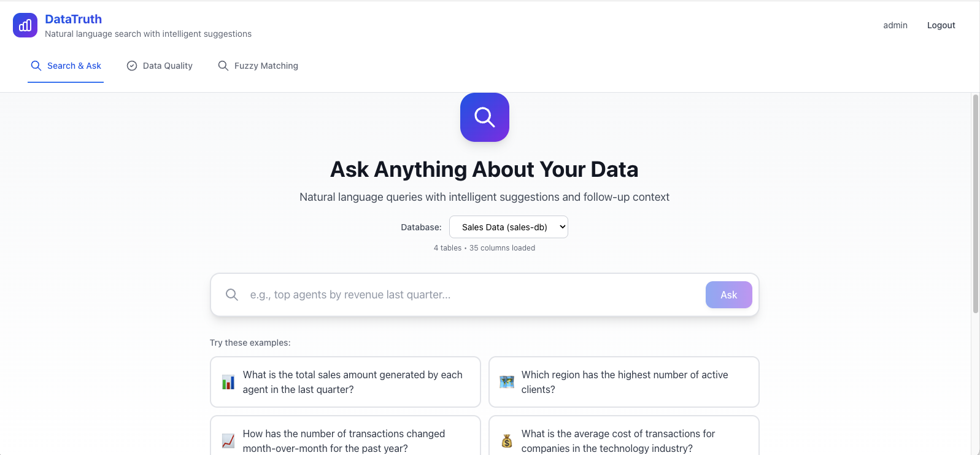Click the admin username label
This screenshot has width=980, height=455.
tap(895, 25)
